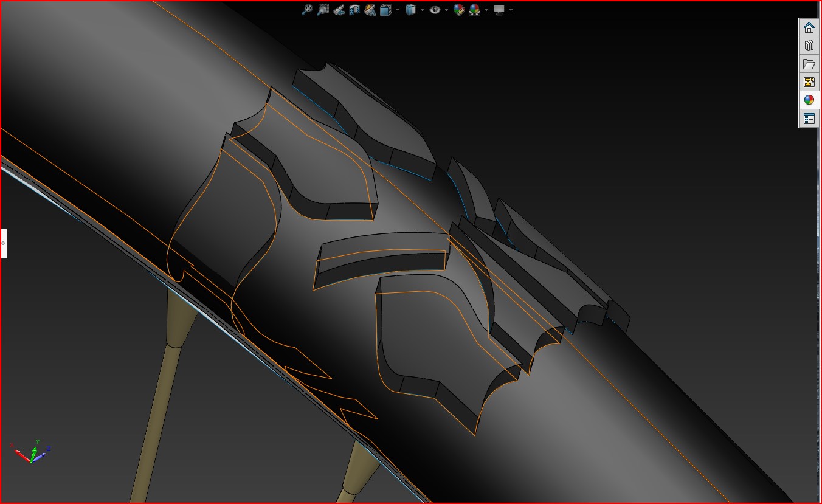Open the View Palette task pane tab
822x504 pixels.
809,82
